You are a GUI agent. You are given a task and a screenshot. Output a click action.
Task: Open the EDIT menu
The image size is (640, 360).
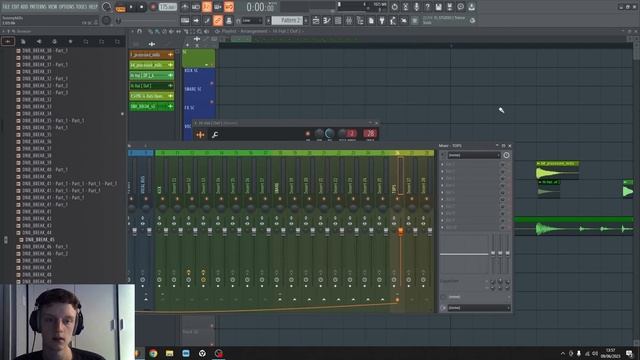[17, 7]
